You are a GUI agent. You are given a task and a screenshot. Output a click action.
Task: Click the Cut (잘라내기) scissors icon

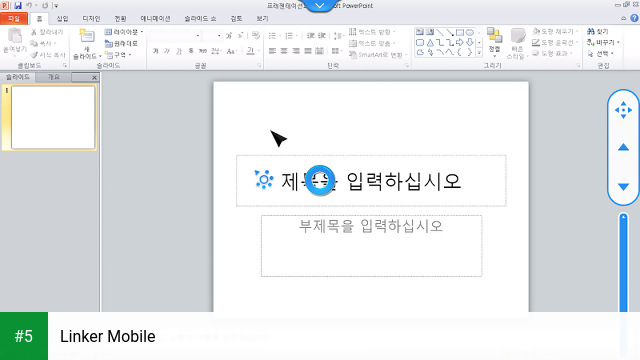click(34, 32)
